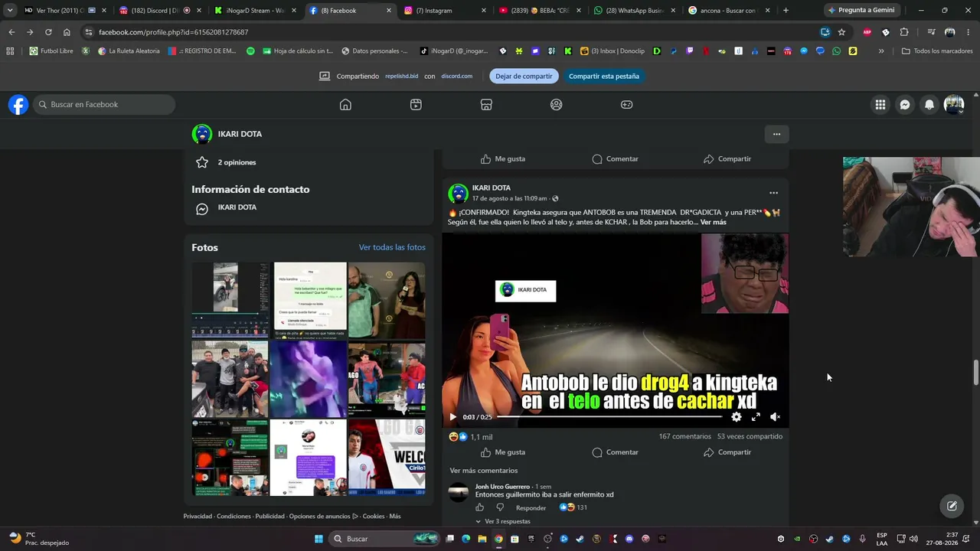Click the address bar URL
The image size is (980, 551).
pyautogui.click(x=173, y=32)
